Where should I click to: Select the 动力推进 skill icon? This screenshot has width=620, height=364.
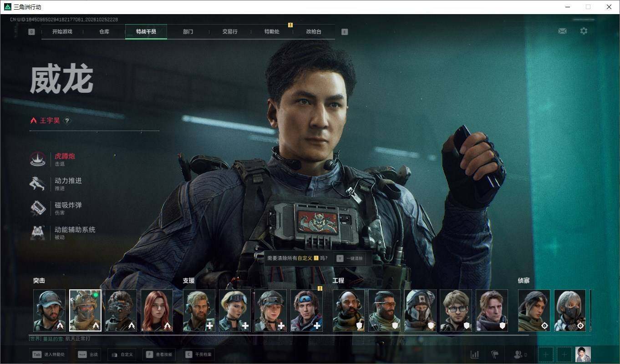[38, 184]
